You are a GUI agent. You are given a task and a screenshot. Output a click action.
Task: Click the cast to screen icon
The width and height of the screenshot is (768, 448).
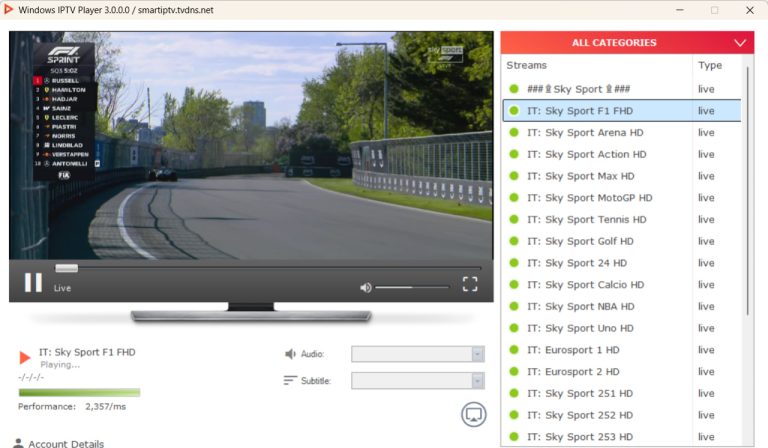pyautogui.click(x=473, y=415)
